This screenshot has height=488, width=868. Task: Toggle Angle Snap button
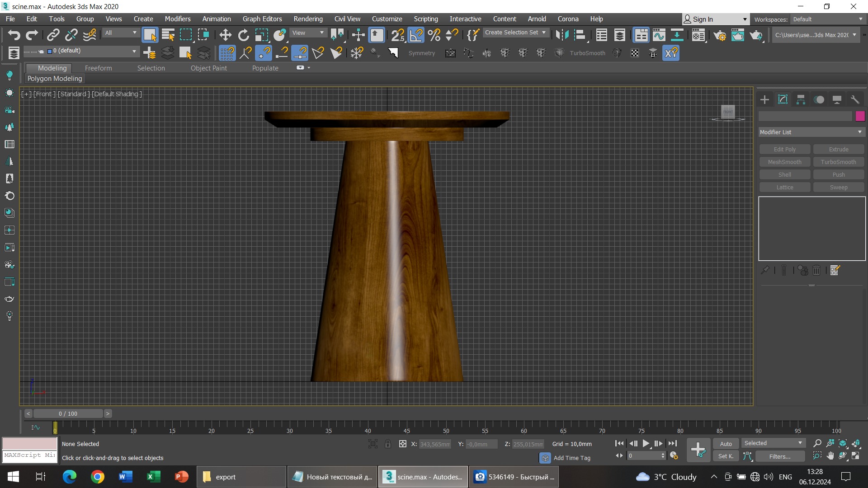tap(416, 35)
